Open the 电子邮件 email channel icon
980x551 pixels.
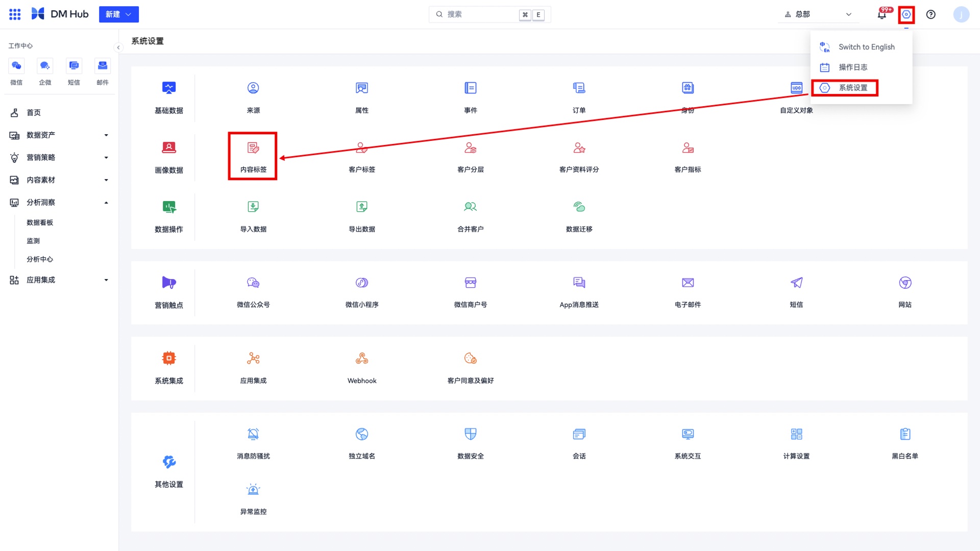pos(688,283)
